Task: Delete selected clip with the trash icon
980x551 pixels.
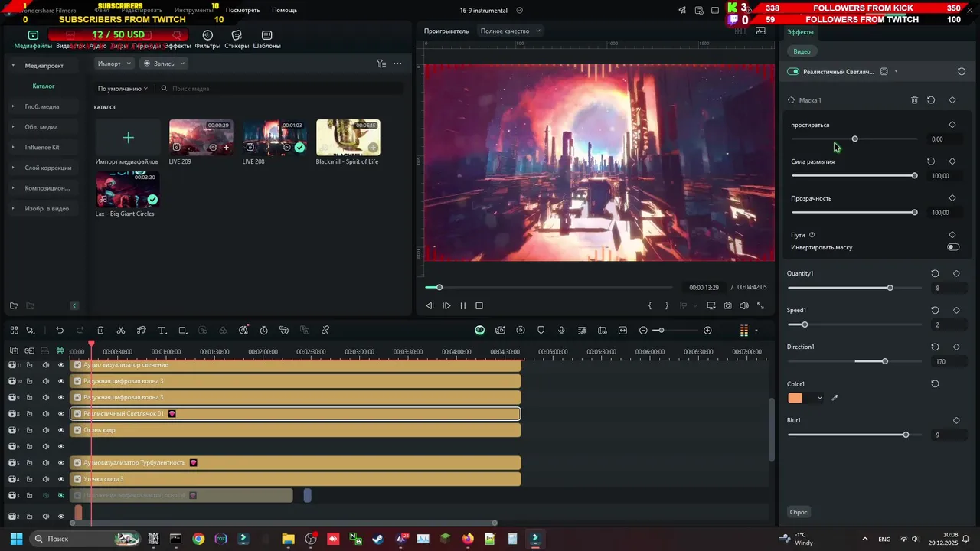Action: [x=100, y=331]
